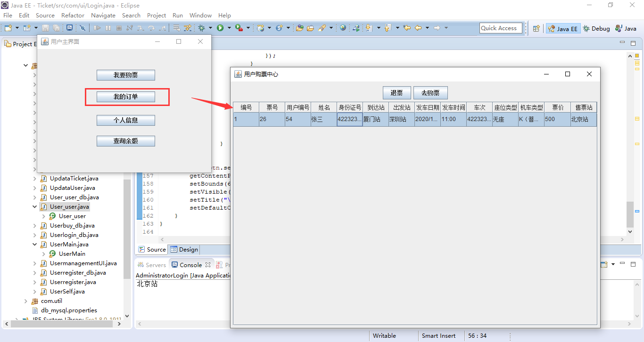Click the Quick Access search field

(501, 28)
